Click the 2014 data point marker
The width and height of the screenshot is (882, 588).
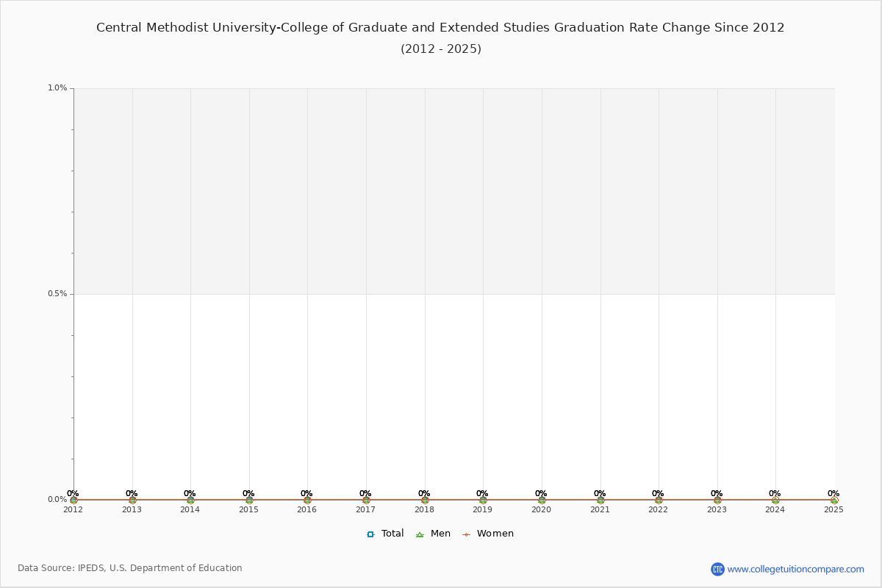click(x=190, y=500)
